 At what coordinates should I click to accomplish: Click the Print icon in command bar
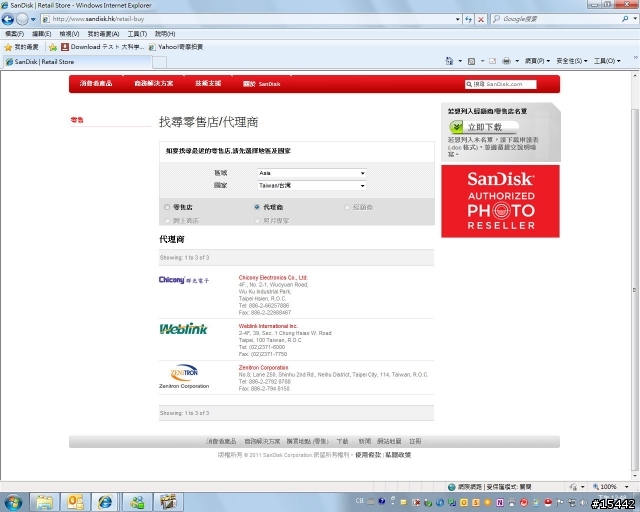[507, 61]
